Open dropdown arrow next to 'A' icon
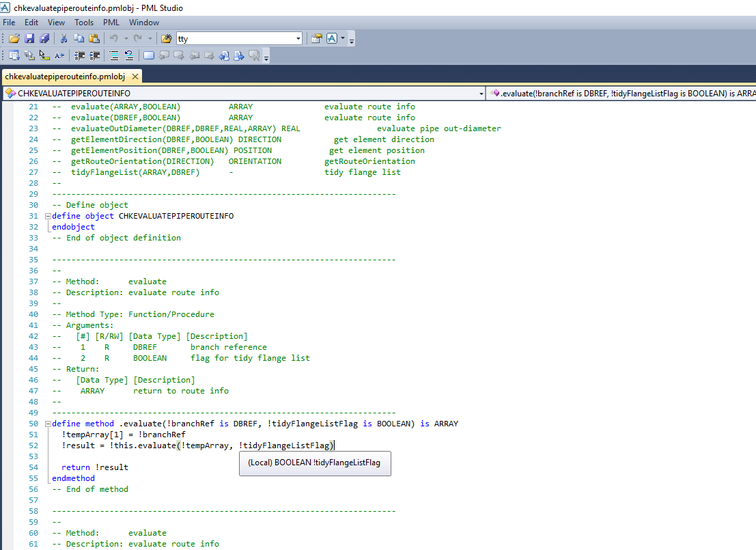 pyautogui.click(x=343, y=38)
